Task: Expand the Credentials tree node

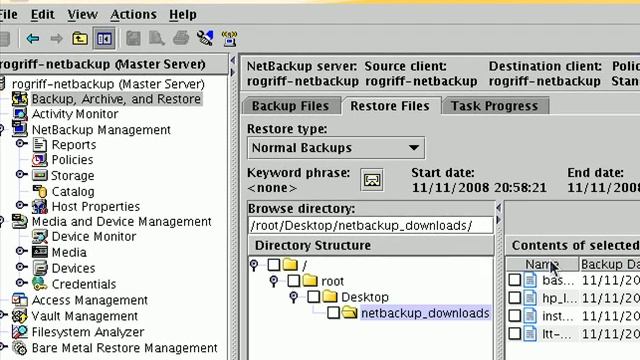Action: (21, 282)
